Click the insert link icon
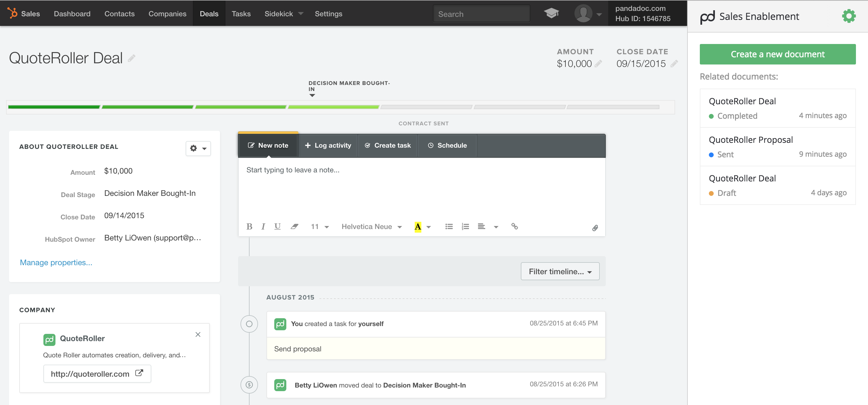This screenshot has width=868, height=405. (x=514, y=226)
